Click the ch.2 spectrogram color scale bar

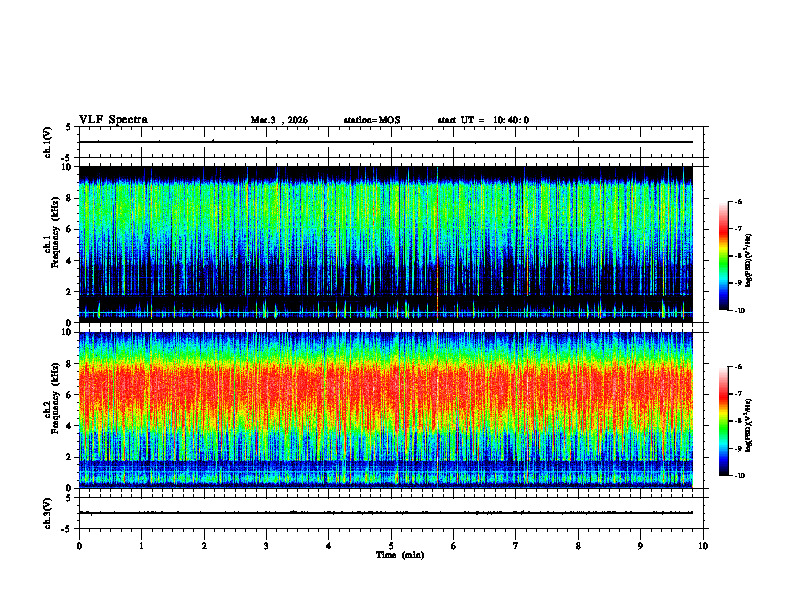coord(723,421)
